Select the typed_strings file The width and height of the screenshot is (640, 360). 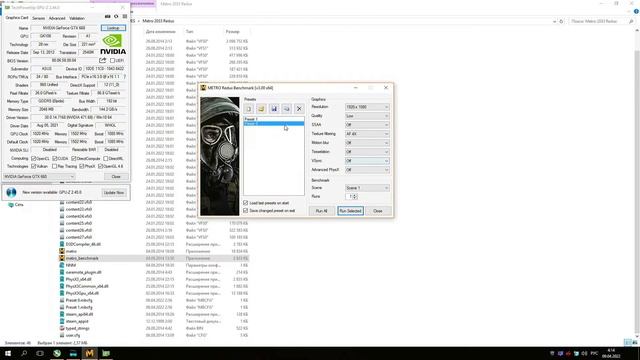pos(77,329)
